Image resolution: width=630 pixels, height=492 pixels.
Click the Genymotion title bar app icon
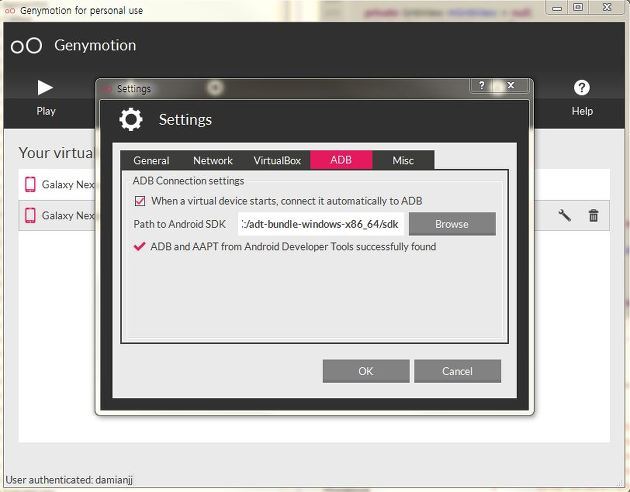10,10
